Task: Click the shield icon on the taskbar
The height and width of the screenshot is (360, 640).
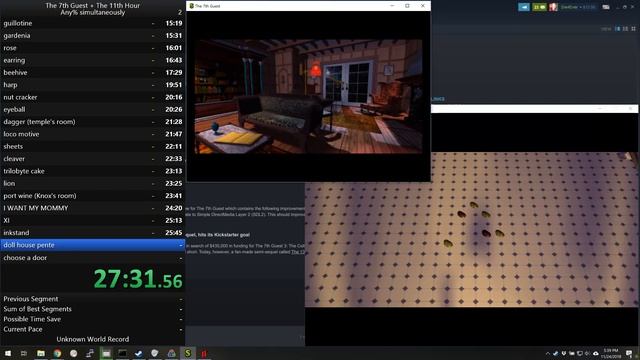Action: click(x=155, y=353)
